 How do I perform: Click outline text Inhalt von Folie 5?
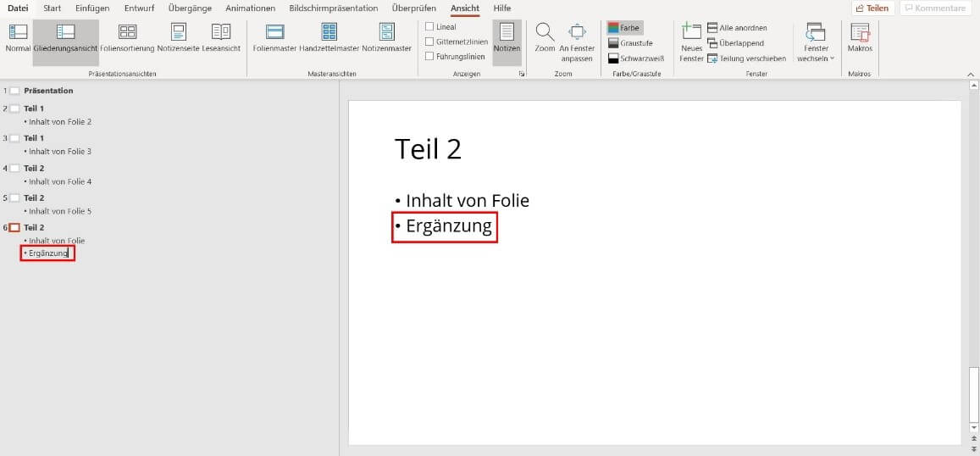coord(60,211)
